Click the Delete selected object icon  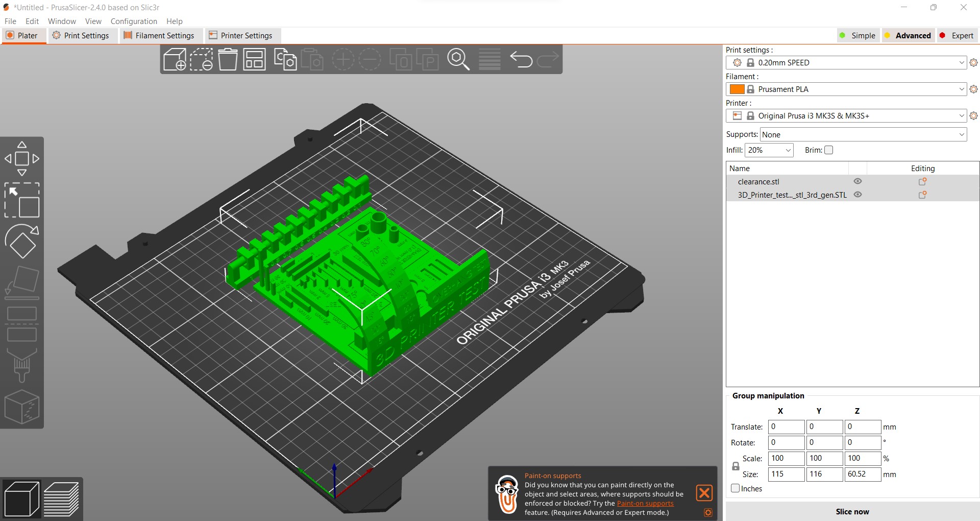202,60
